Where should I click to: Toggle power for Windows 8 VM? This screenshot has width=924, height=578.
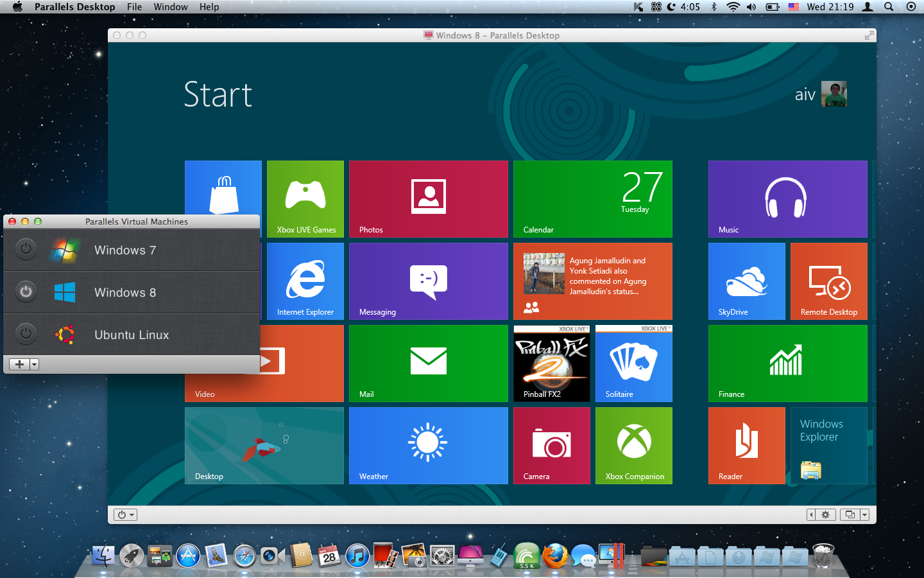[26, 292]
